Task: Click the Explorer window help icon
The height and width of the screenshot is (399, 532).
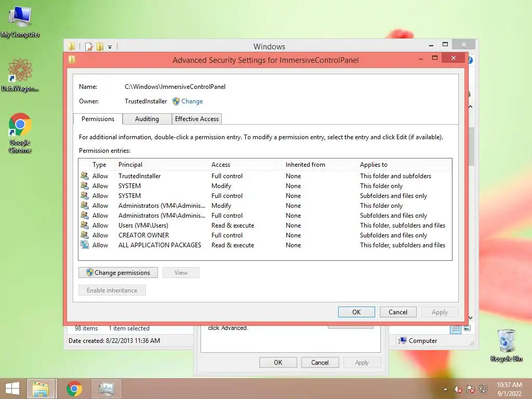Action: click(470, 60)
